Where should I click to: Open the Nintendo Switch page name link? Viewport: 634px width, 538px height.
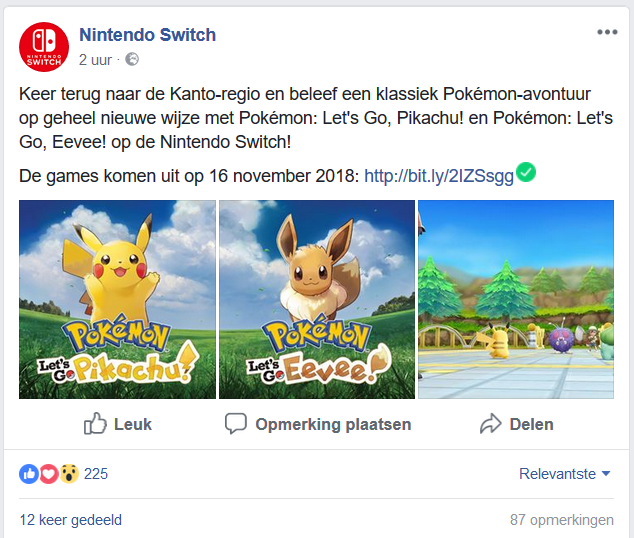click(x=147, y=35)
